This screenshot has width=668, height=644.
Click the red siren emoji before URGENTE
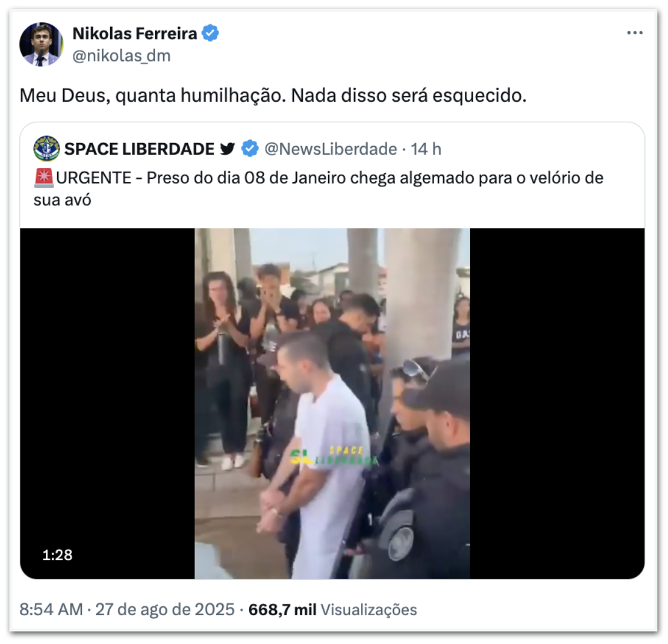point(44,178)
